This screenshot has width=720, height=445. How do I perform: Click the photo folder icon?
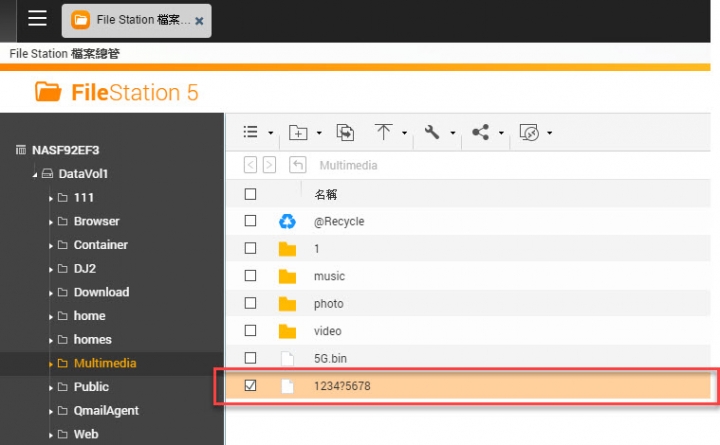tap(287, 304)
